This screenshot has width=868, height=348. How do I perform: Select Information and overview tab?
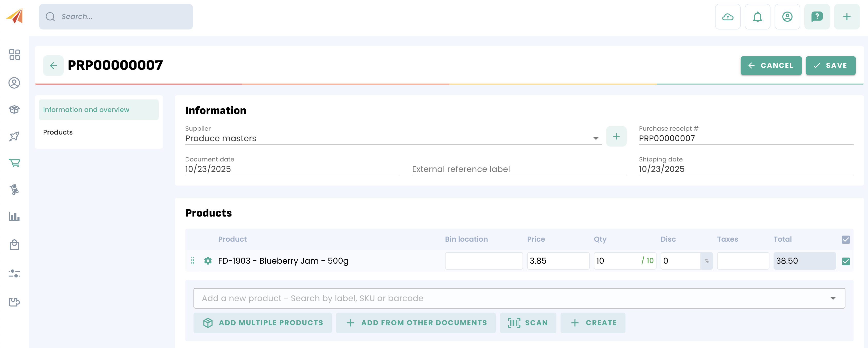point(86,110)
